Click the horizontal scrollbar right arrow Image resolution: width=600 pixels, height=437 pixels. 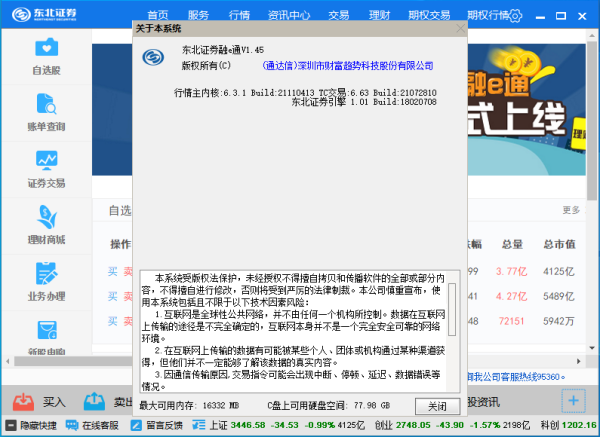click(579, 361)
